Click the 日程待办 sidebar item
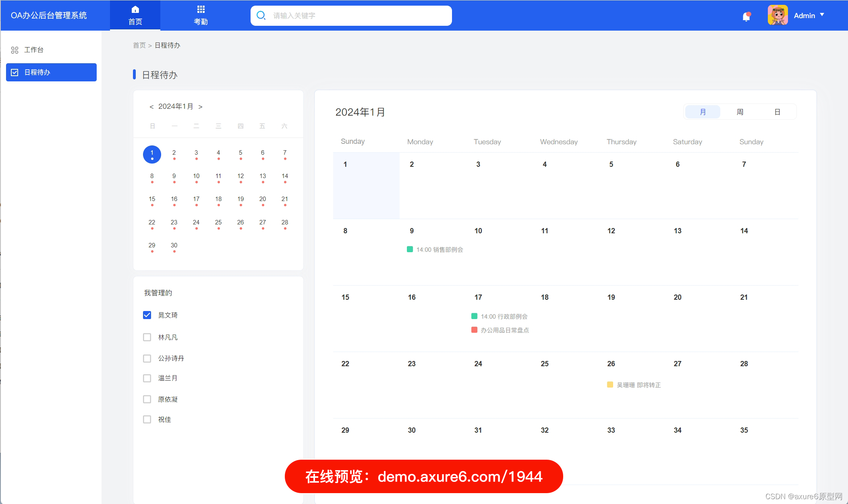Viewport: 848px width, 504px height. (51, 72)
